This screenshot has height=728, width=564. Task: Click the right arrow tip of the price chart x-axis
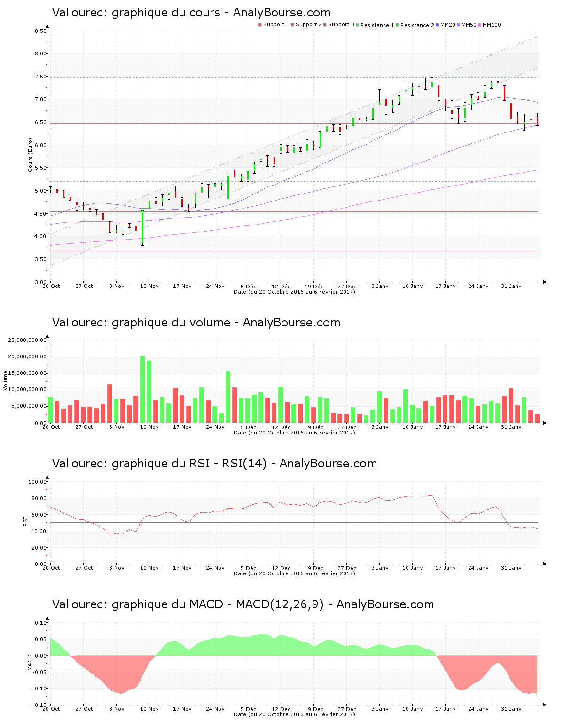pyautogui.click(x=544, y=282)
